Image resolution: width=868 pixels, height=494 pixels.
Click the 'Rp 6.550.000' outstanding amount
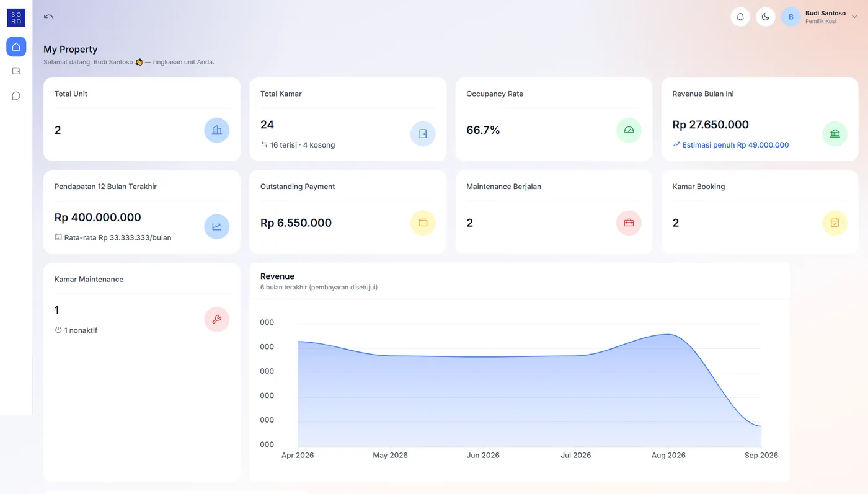296,223
